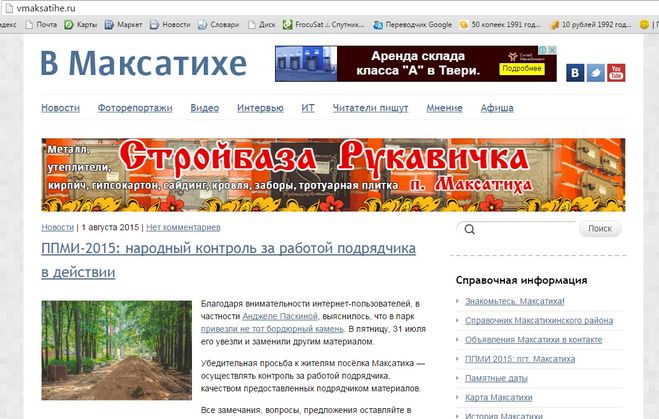The image size is (659, 419).
Task: Open the Почта bookmark
Action: pos(40,24)
